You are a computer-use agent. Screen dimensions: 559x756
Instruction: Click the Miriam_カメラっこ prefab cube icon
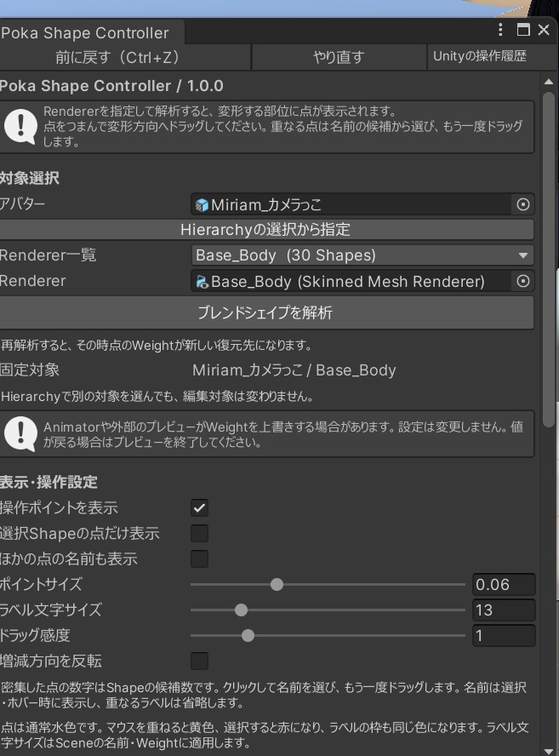tap(202, 205)
